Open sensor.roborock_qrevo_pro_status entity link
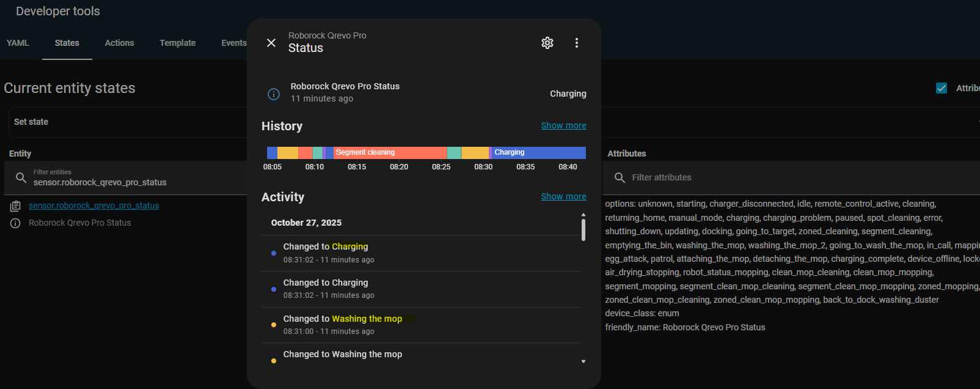 93,206
